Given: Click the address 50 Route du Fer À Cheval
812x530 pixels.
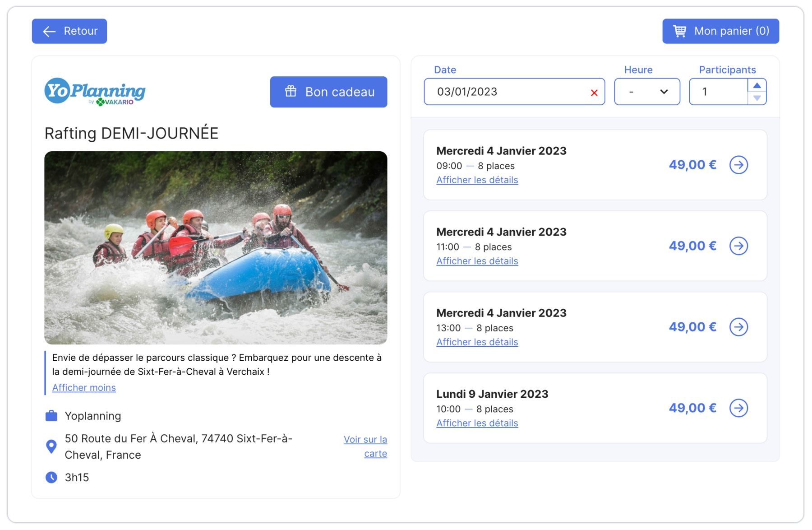Looking at the screenshot, I should coord(179,446).
